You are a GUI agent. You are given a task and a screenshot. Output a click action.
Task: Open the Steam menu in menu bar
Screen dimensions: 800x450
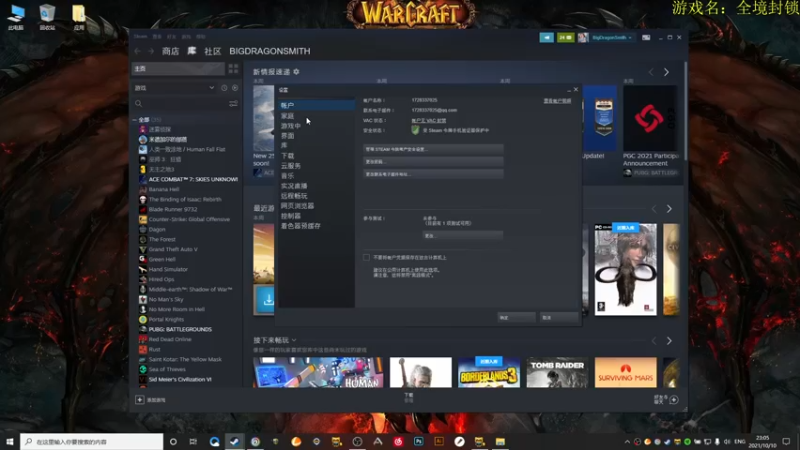tap(140, 37)
